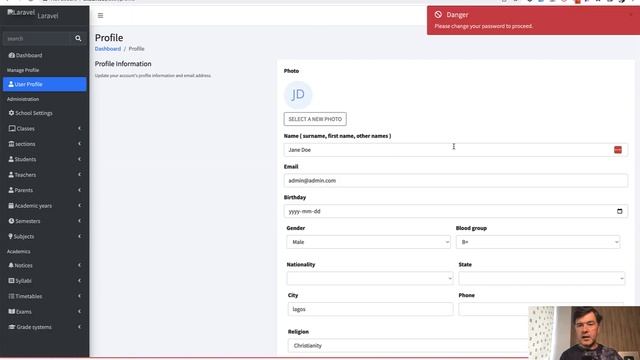
Task: Click the Syllabi list icon
Action: [x=11, y=281]
